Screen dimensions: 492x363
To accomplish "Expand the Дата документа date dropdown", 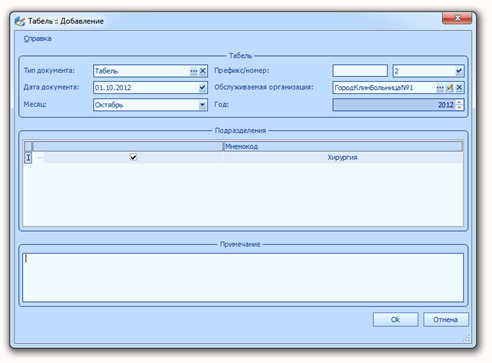I will pos(202,88).
